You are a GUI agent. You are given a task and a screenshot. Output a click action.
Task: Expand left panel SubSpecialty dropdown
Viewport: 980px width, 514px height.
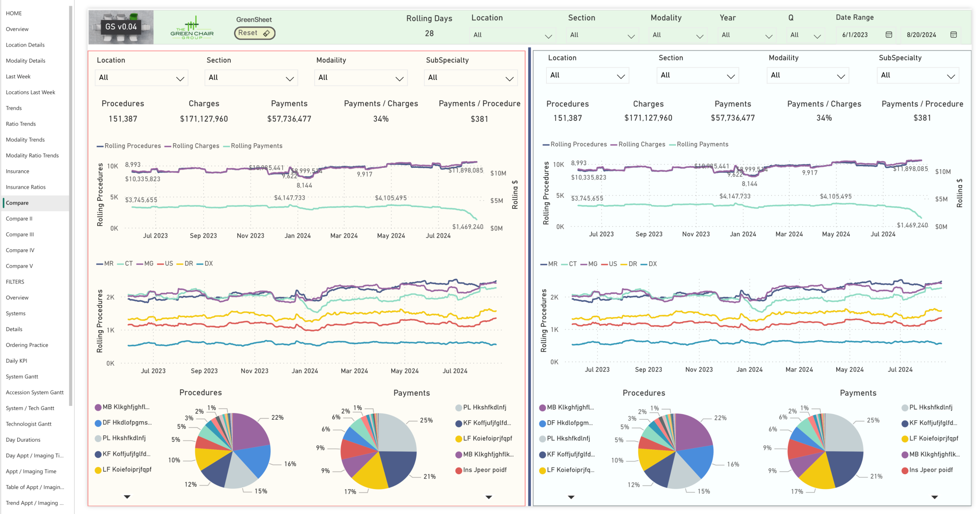coord(470,78)
